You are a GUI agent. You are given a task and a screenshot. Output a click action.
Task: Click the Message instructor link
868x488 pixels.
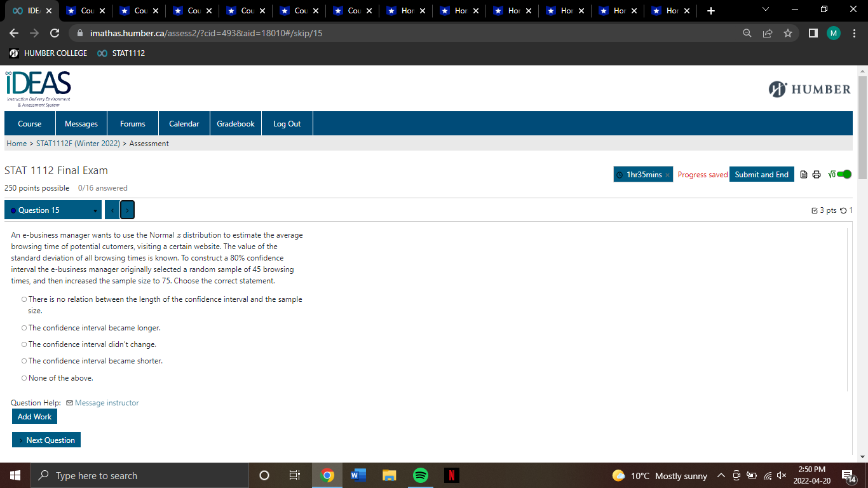(x=107, y=402)
